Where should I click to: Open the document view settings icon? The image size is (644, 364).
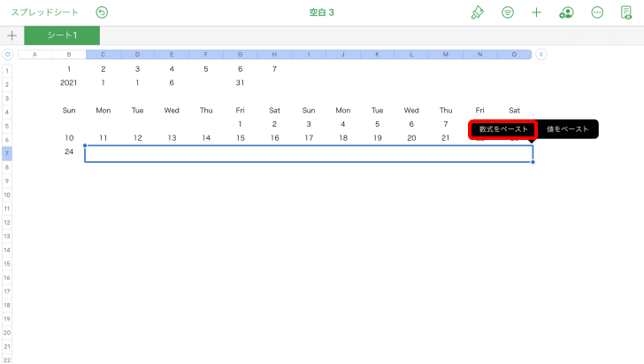[626, 12]
